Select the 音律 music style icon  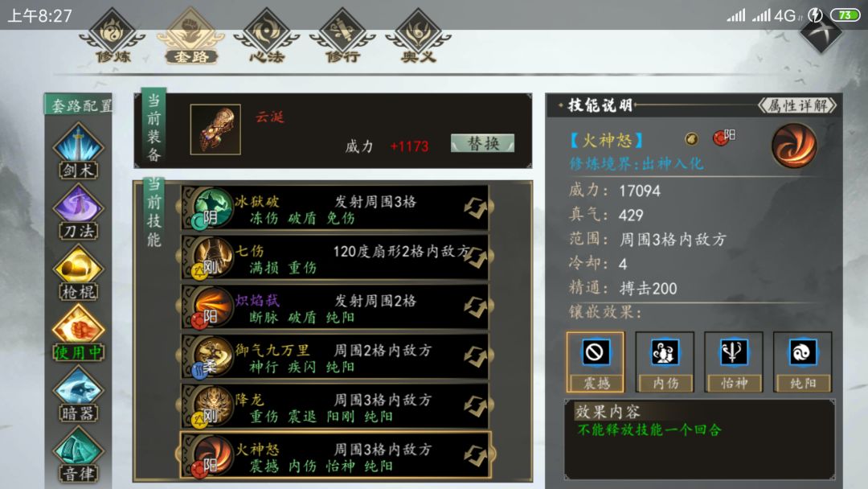(78, 456)
